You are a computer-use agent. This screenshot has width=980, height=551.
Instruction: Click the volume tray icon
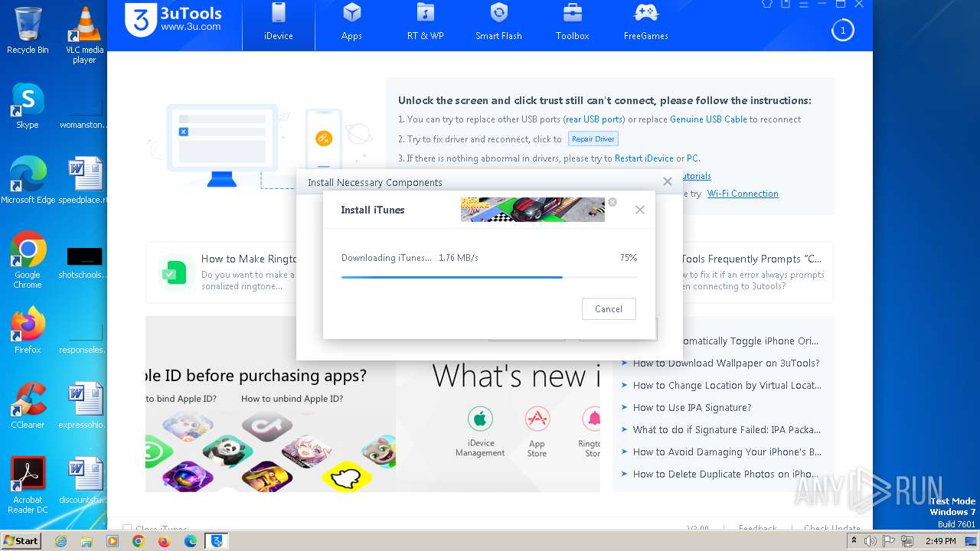coord(871,541)
